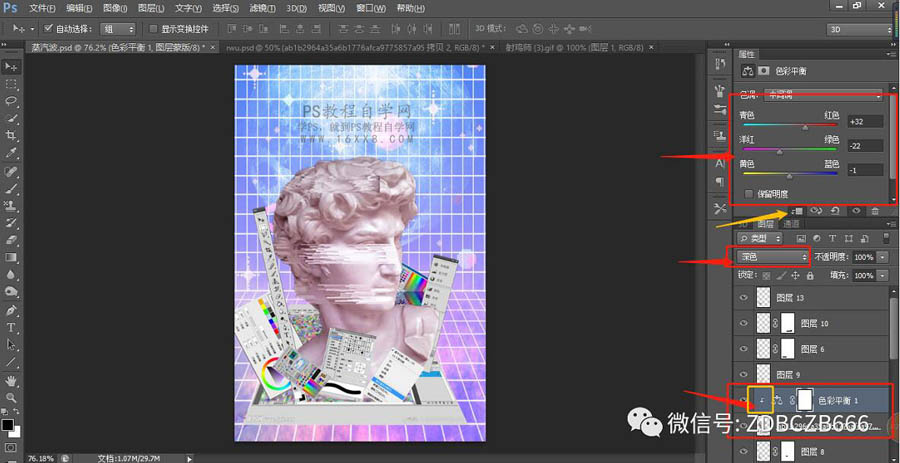The image size is (900, 463).
Task: Expand the 不透明度 opacity dropdown arrow
Action: click(x=880, y=257)
